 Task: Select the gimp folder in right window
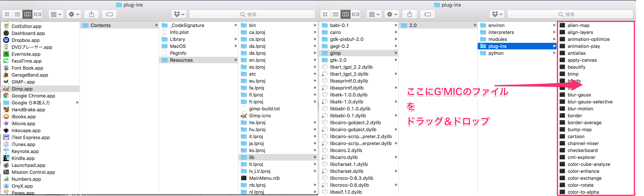pyautogui.click(x=359, y=53)
